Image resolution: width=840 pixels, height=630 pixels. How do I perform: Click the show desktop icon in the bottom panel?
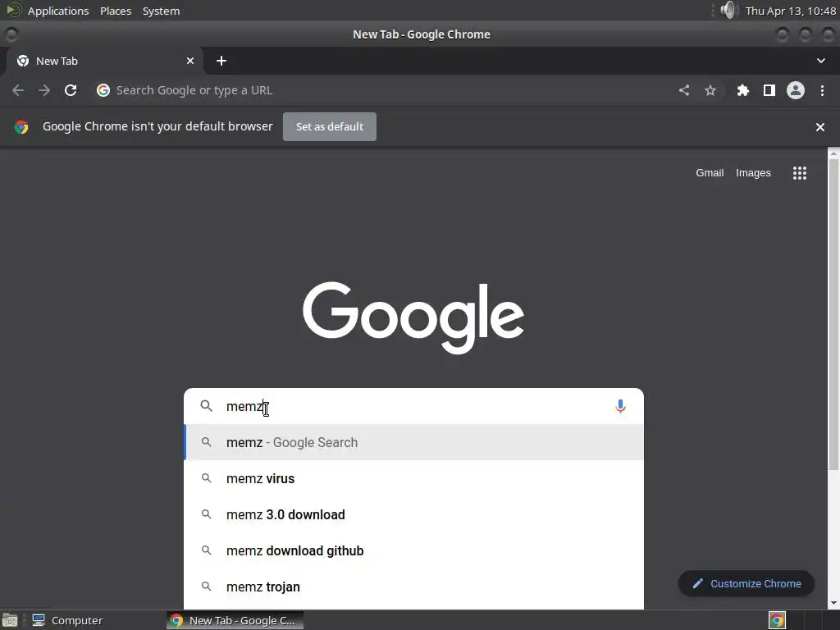pos(10,620)
